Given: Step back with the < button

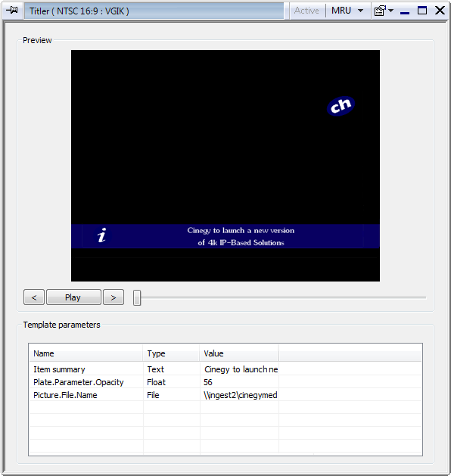Looking at the screenshot, I should (x=34, y=297).
